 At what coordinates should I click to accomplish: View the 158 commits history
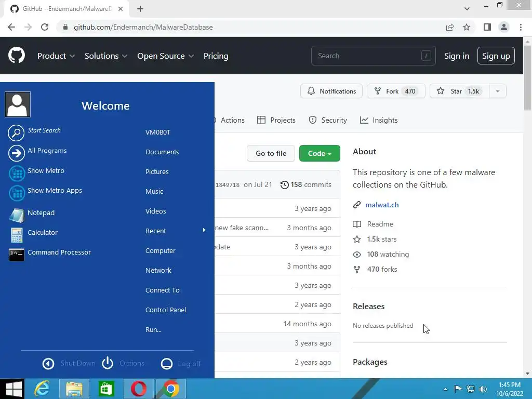(306, 185)
